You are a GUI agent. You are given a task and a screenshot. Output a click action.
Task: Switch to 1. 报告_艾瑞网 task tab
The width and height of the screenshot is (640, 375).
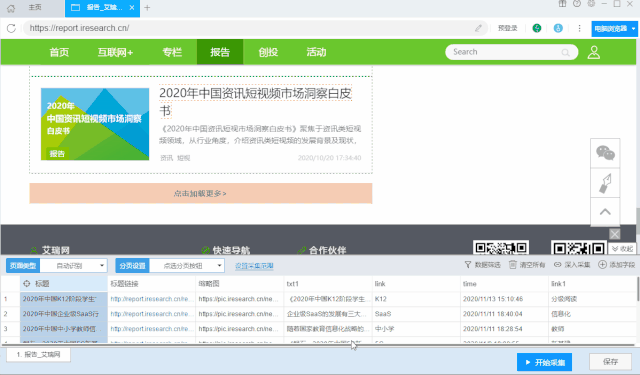click(x=38, y=355)
